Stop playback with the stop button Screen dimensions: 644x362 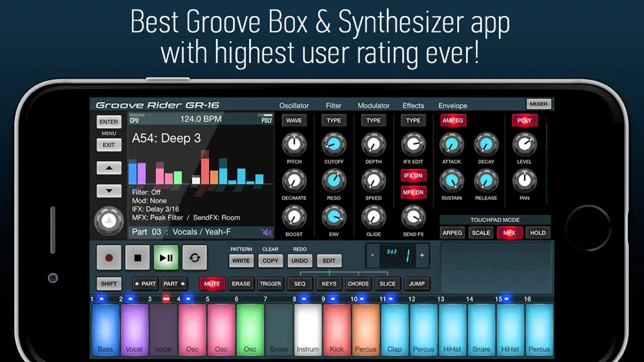pos(138,258)
